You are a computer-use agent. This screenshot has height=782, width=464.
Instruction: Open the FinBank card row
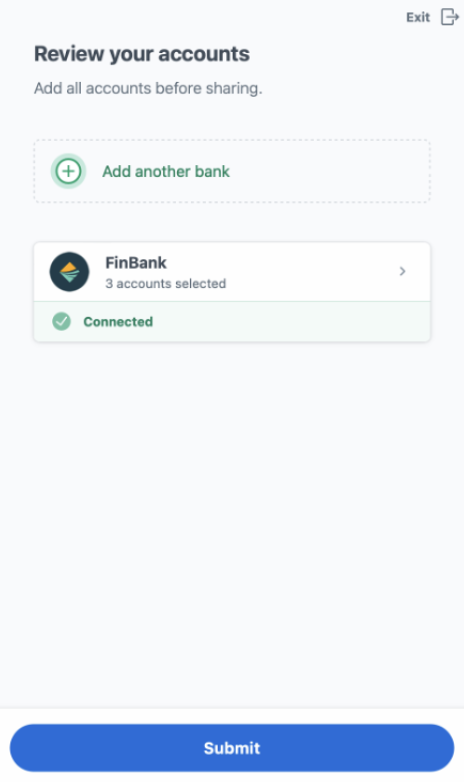click(x=232, y=272)
